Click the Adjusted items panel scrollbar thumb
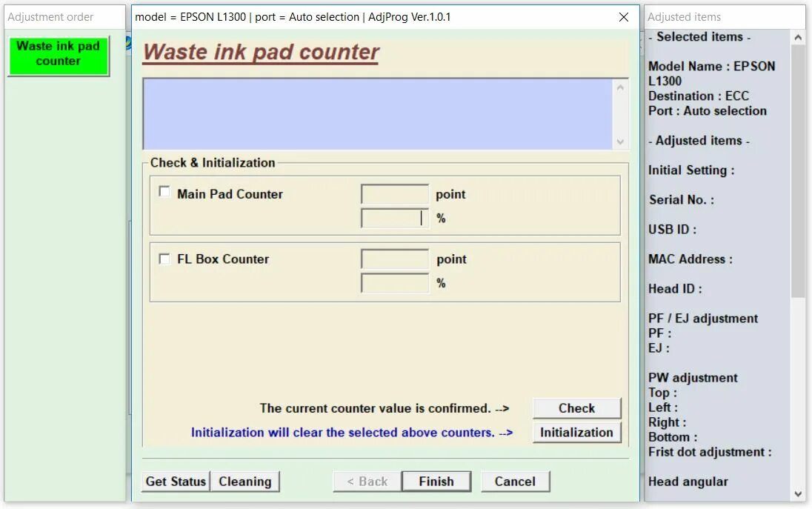The image size is (812, 509). pyautogui.click(x=798, y=171)
